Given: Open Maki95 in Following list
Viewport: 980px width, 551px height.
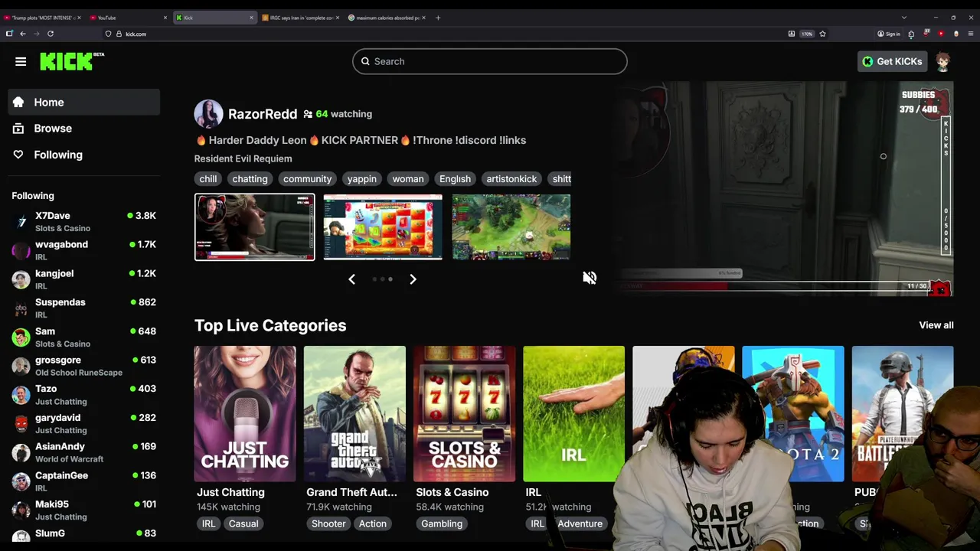Looking at the screenshot, I should pyautogui.click(x=84, y=510).
